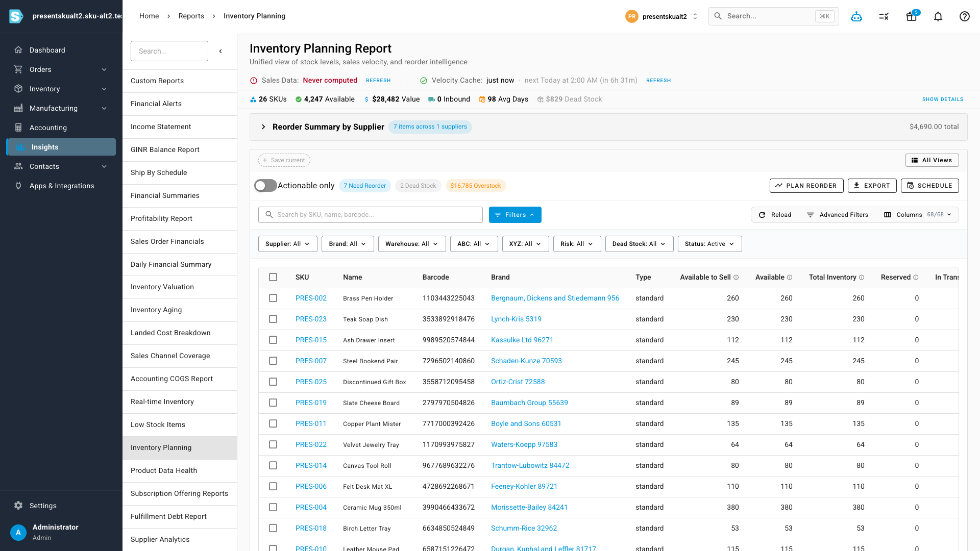This screenshot has height=551, width=980.
Task: Click SHOW DETAILS link
Action: point(943,99)
